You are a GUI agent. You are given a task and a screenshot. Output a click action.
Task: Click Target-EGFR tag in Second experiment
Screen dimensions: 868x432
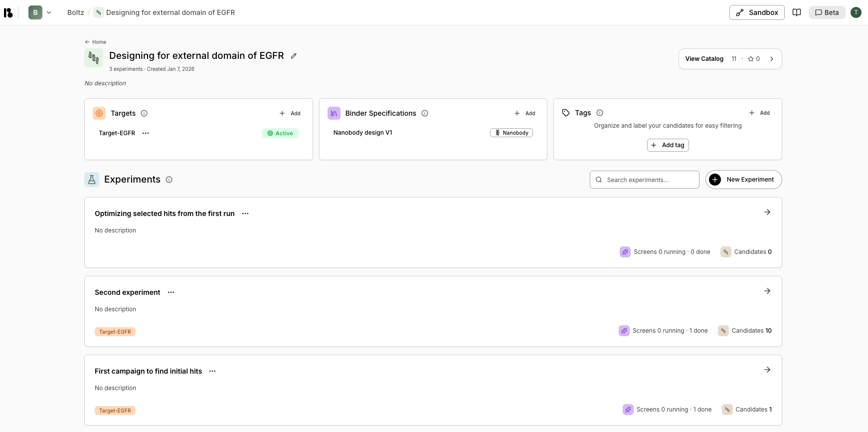115,332
